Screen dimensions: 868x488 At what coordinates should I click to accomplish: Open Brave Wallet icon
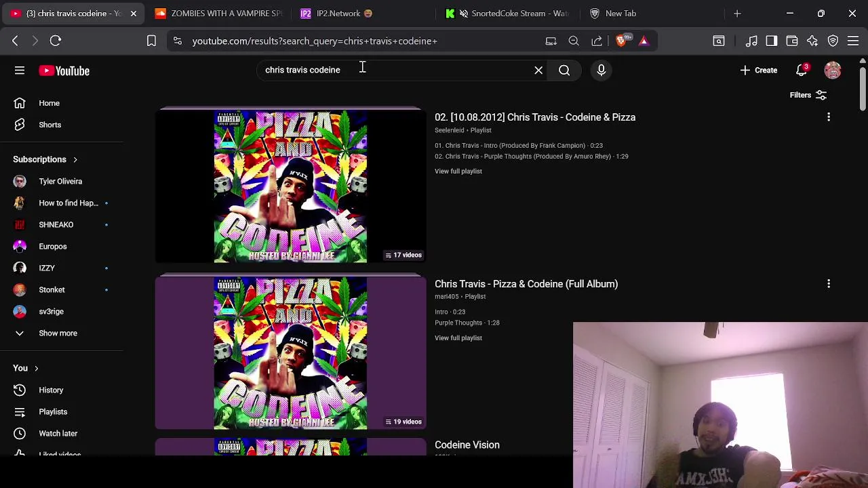792,41
